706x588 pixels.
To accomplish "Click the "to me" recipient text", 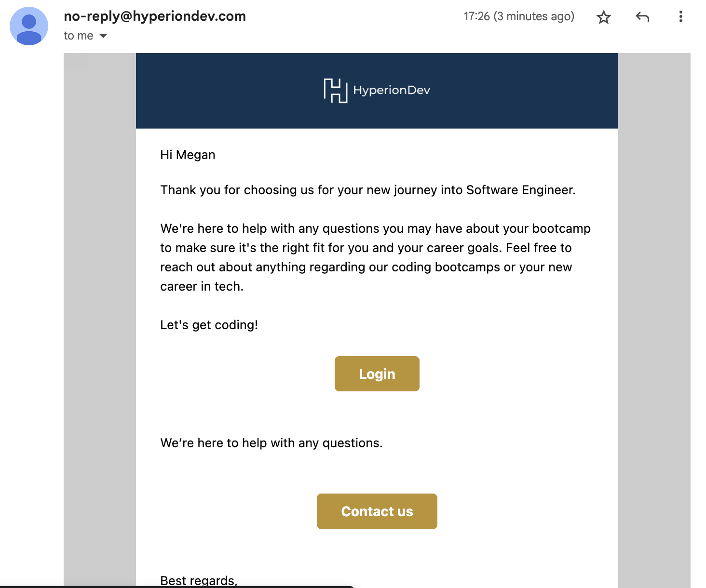I will point(78,36).
